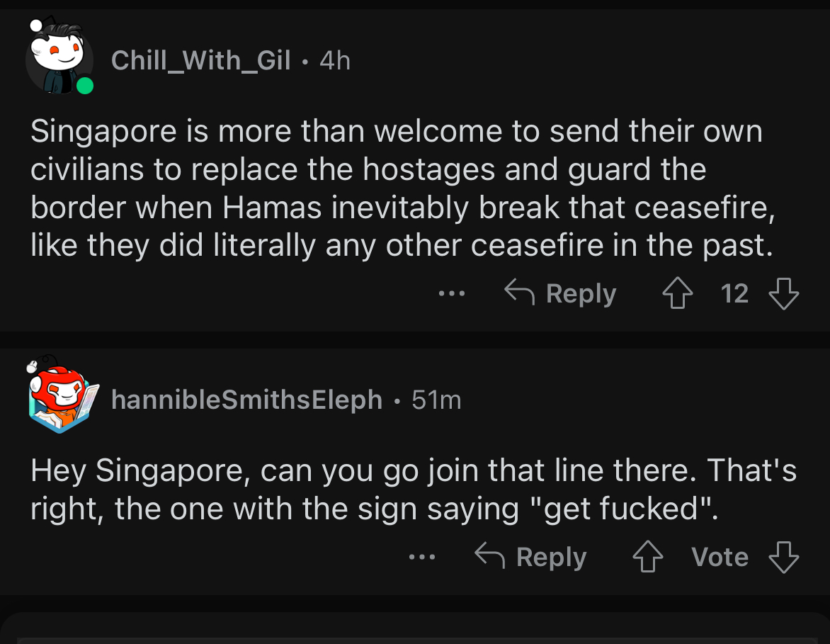Downvote hannibleSmithsEleph's comment
The image size is (830, 644).
pyautogui.click(x=784, y=557)
